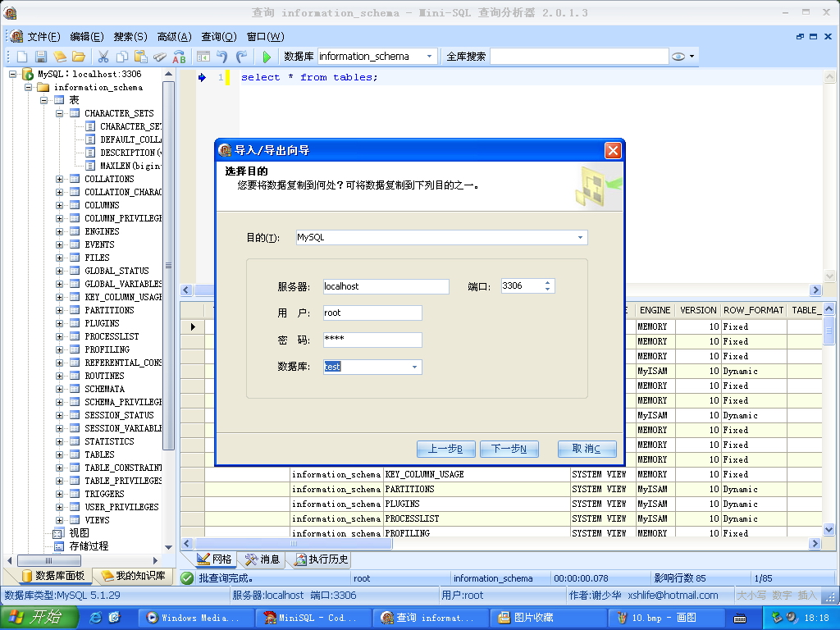Click the Cut scissors icon
This screenshot has height=630, width=840.
point(103,57)
